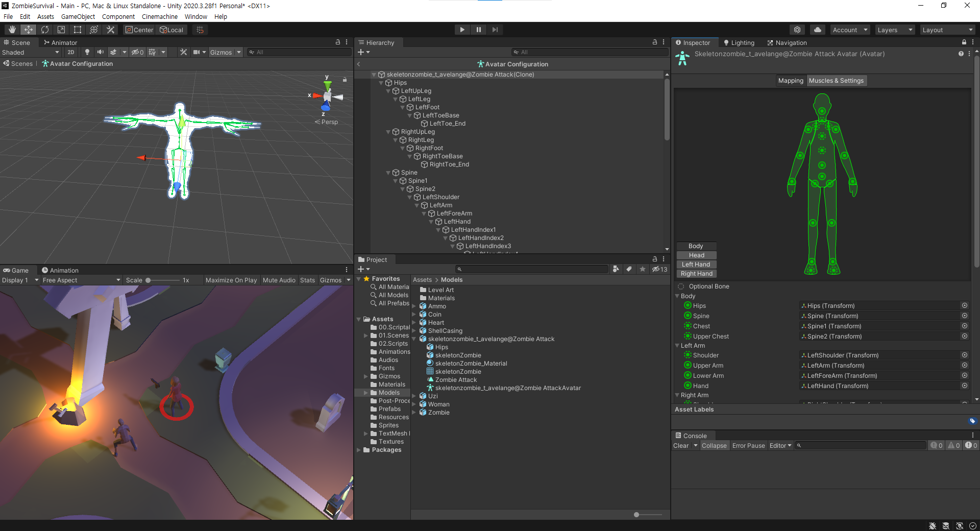Click Maximize On Play button

tap(231, 280)
